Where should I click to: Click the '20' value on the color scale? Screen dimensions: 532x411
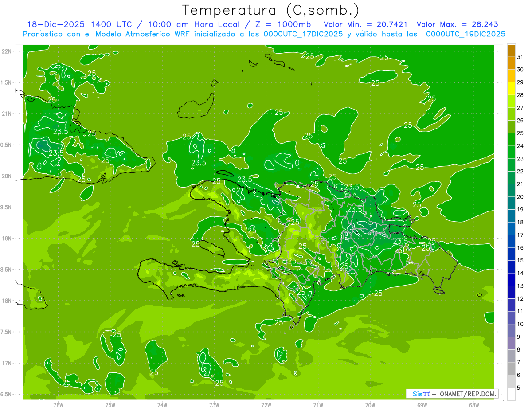520,197
